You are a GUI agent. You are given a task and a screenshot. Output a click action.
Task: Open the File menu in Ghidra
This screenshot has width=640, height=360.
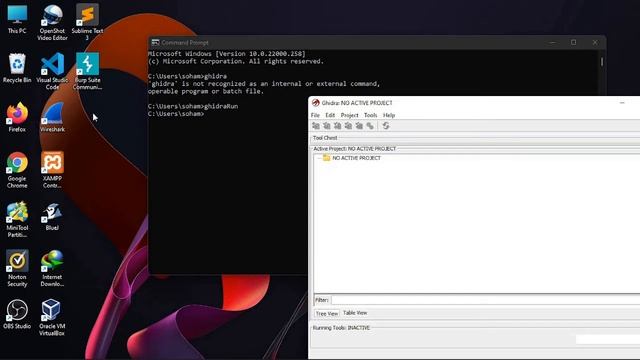point(315,115)
